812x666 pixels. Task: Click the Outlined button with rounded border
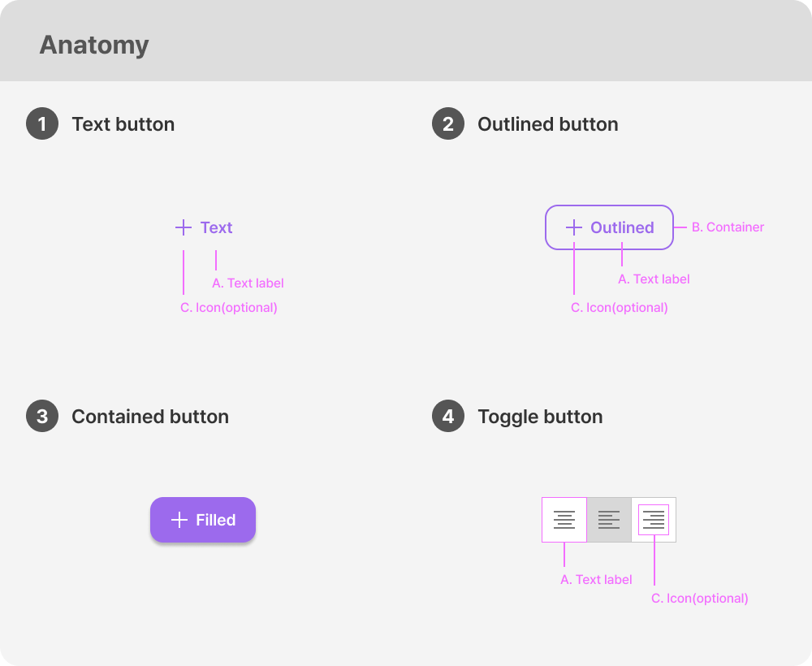[x=609, y=227]
